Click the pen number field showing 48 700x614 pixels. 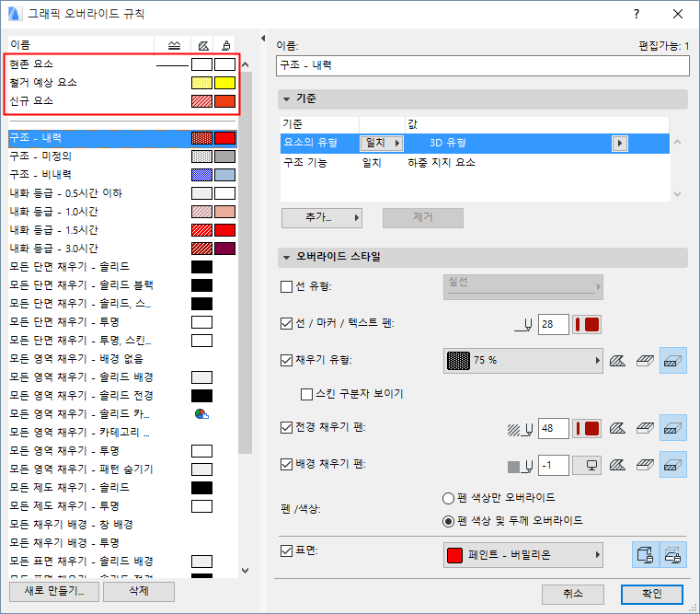coord(553,429)
